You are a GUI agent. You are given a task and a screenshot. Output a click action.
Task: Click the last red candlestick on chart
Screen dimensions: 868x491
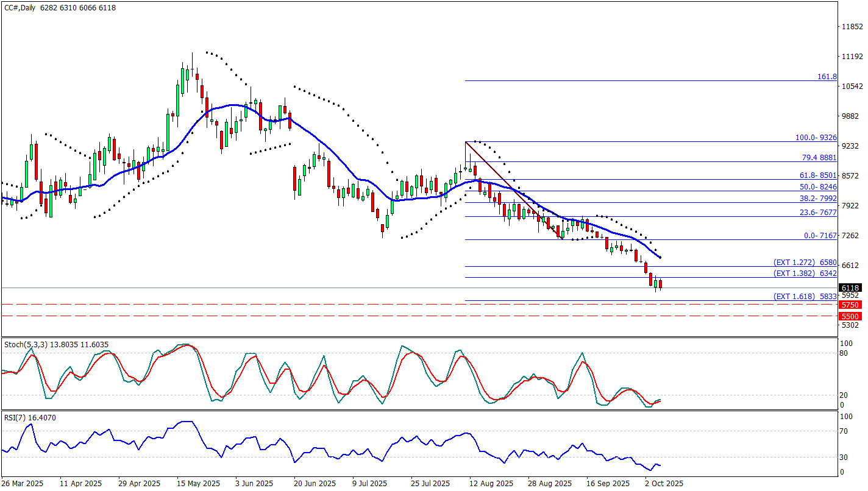pos(660,284)
